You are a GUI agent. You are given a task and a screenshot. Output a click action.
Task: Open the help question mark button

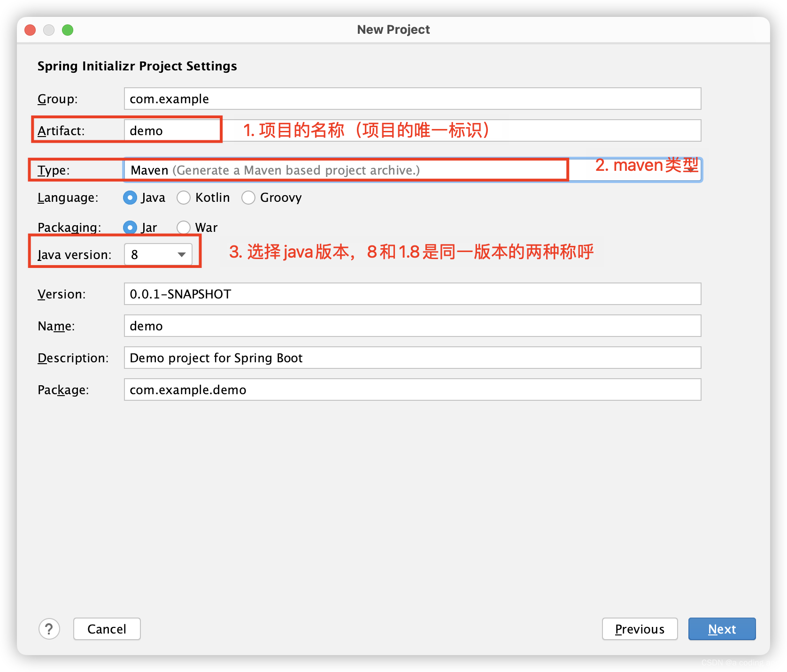click(49, 629)
